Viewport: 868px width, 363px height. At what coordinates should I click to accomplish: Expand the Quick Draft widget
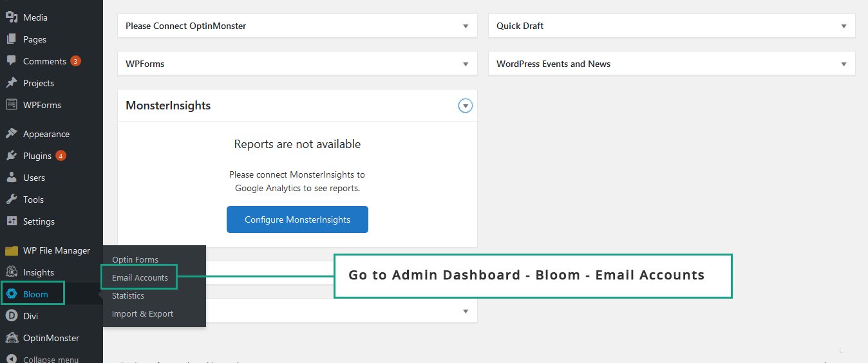pyautogui.click(x=844, y=26)
